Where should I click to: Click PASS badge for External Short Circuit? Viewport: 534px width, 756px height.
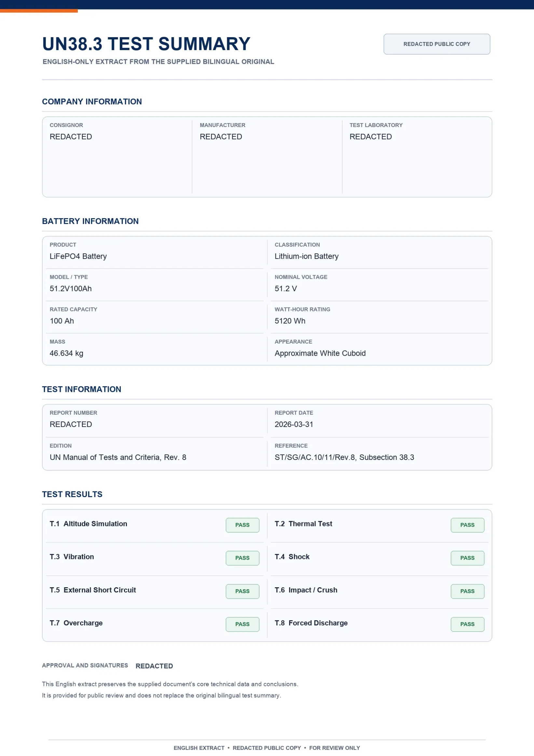tap(242, 592)
